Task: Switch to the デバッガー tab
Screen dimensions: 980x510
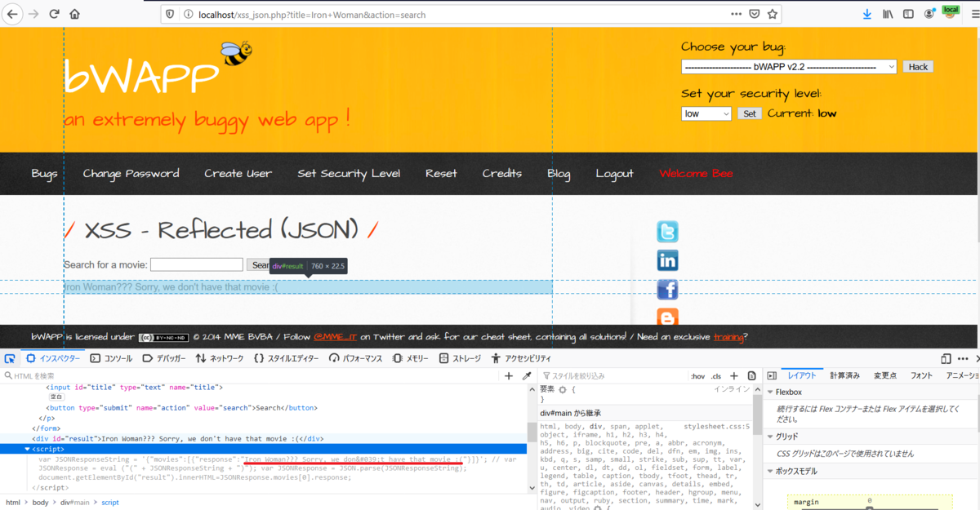Action: point(164,358)
